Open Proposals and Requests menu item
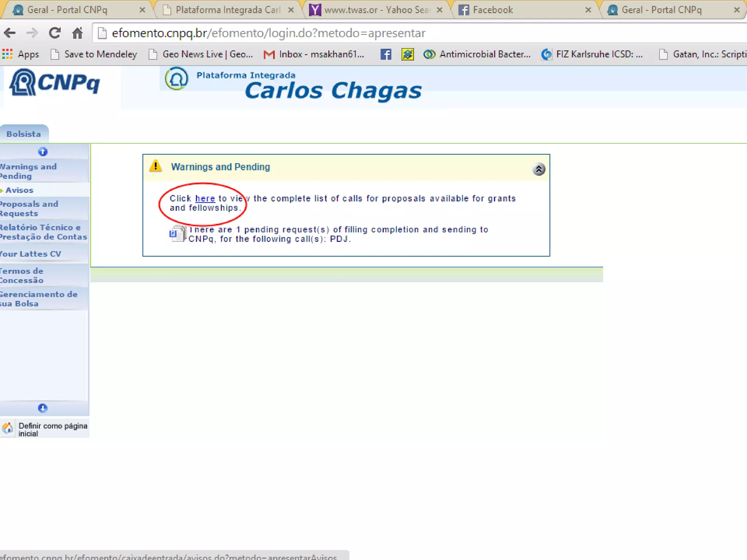The width and height of the screenshot is (747, 560). (x=29, y=209)
